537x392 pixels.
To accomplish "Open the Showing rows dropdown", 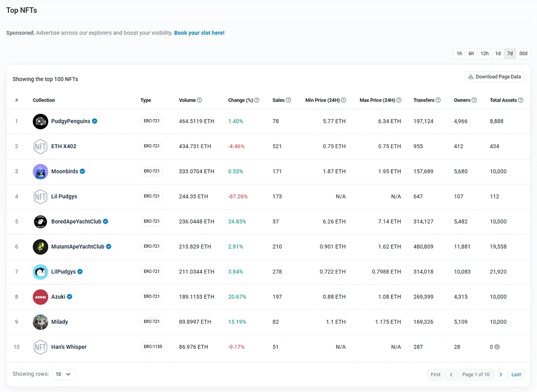I will 64,374.
